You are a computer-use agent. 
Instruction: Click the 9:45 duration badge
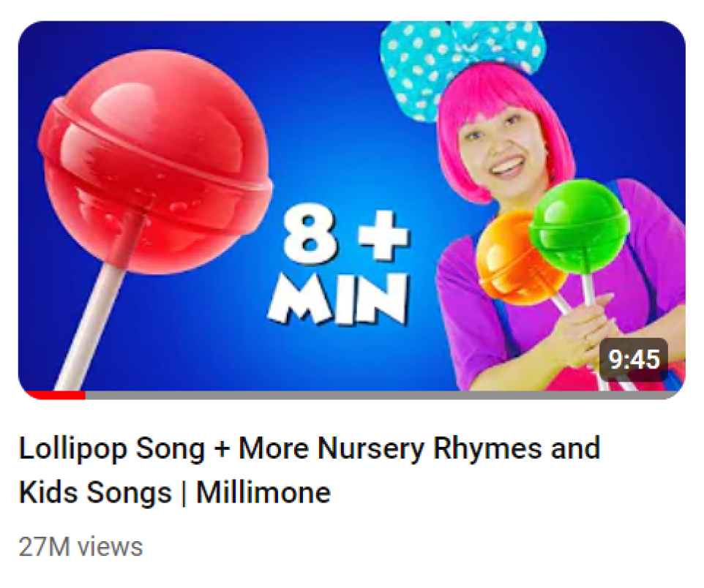tap(634, 359)
